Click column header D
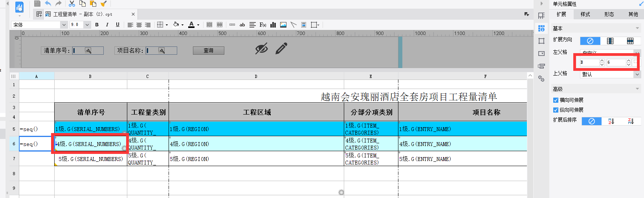 tap(256, 76)
